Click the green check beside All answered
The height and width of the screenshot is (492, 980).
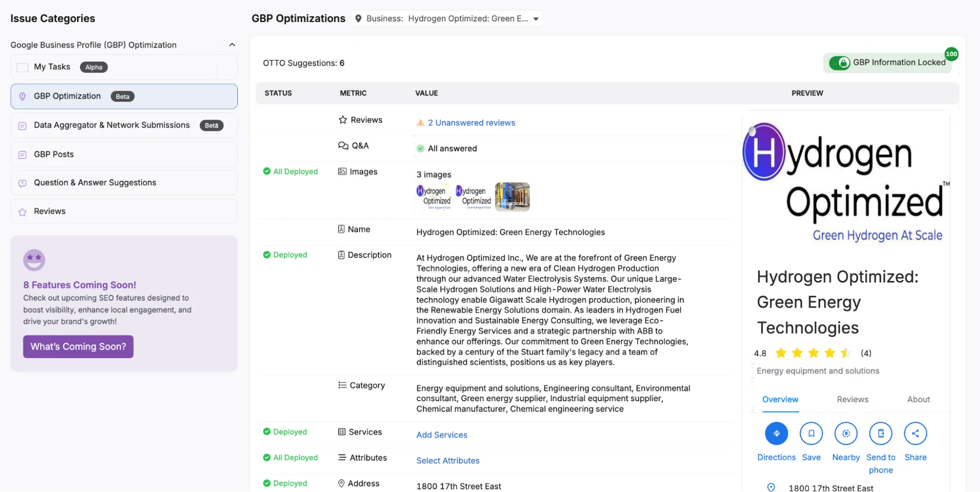click(420, 149)
